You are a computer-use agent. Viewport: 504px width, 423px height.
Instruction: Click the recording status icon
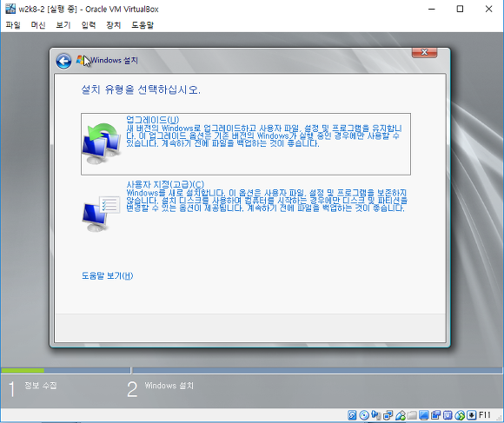(x=436, y=415)
